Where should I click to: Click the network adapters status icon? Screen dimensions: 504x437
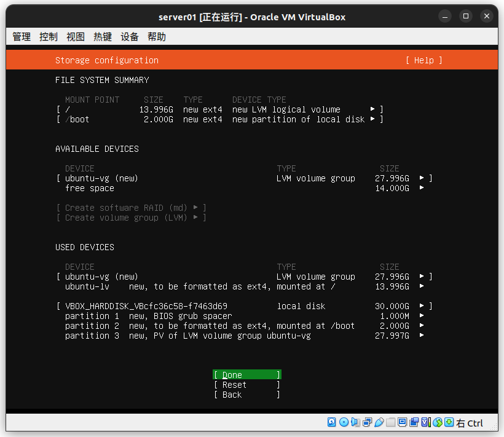click(367, 422)
